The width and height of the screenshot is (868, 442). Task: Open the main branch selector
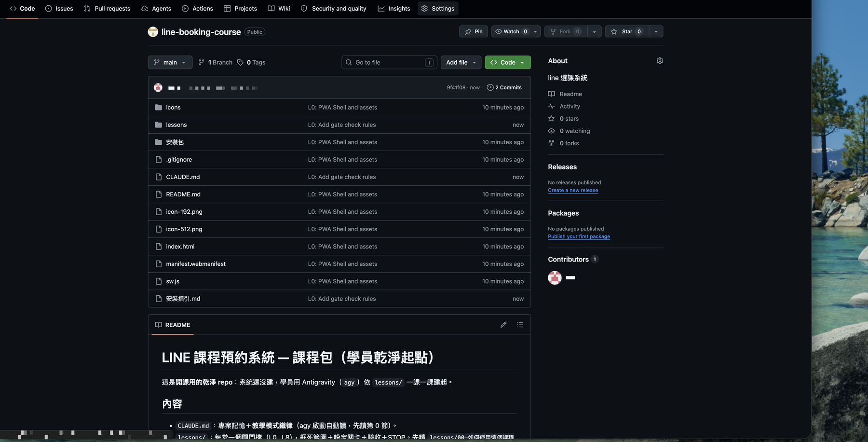coord(170,62)
